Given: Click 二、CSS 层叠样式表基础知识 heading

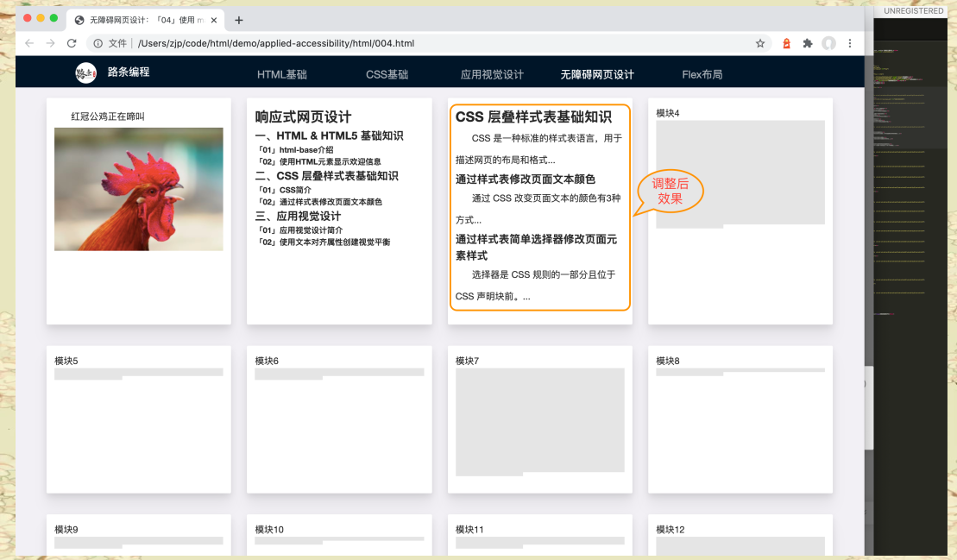Looking at the screenshot, I should (326, 176).
